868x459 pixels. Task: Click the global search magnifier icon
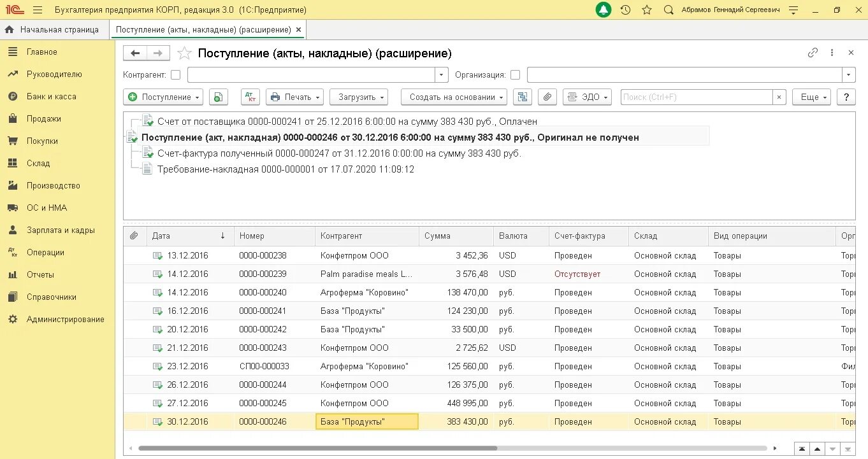669,10
